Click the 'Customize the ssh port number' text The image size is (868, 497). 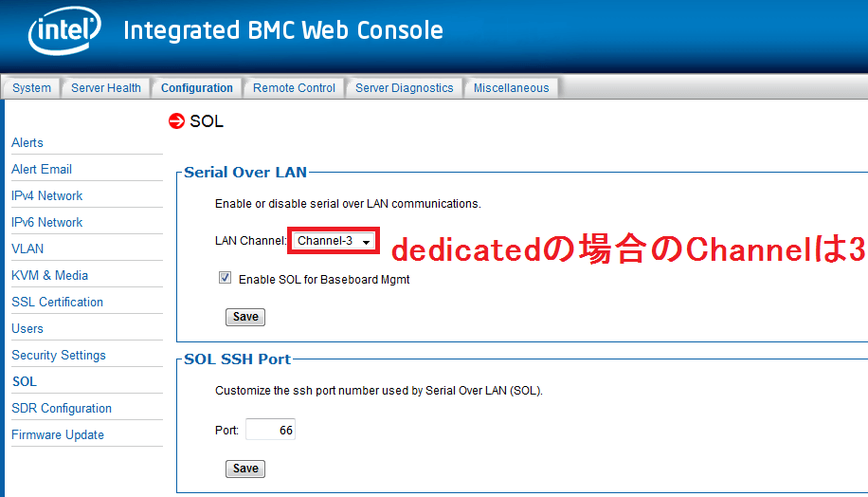point(379,391)
